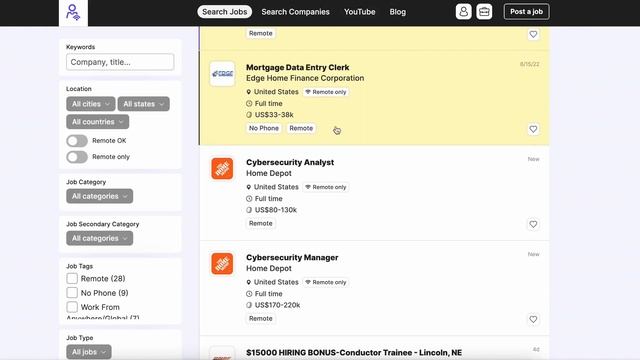Image resolution: width=640 pixels, height=360 pixels.
Task: Click Home Depot logo for Cybersecurity Analyst
Action: click(x=222, y=169)
